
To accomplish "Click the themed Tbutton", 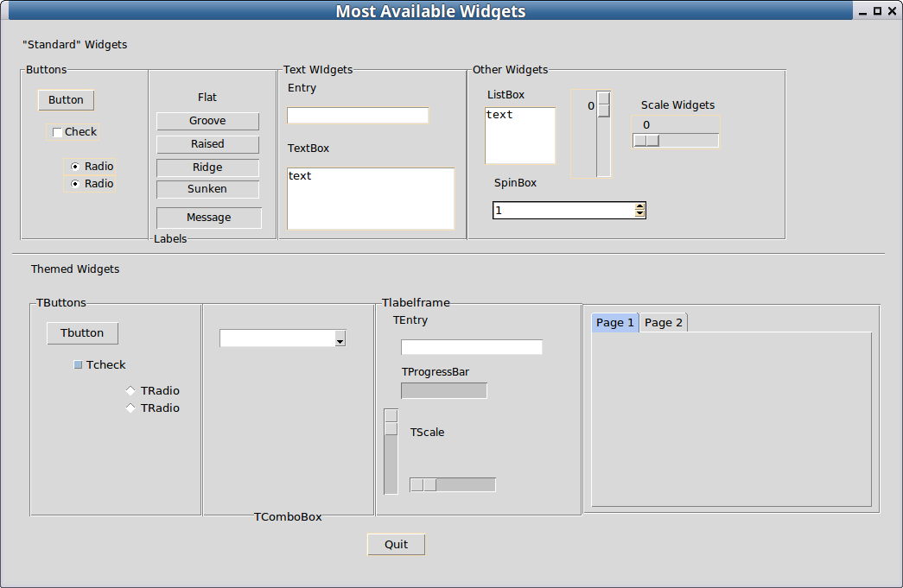I will pyautogui.click(x=82, y=333).
